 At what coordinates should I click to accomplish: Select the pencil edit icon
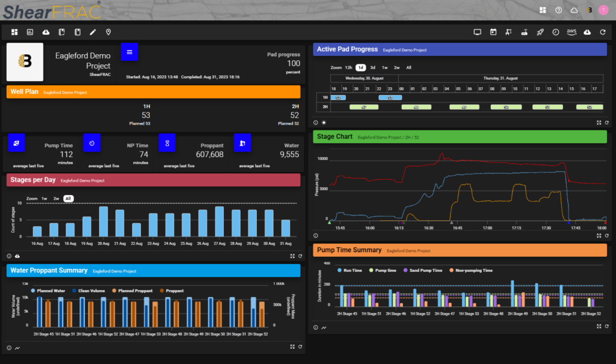click(93, 32)
